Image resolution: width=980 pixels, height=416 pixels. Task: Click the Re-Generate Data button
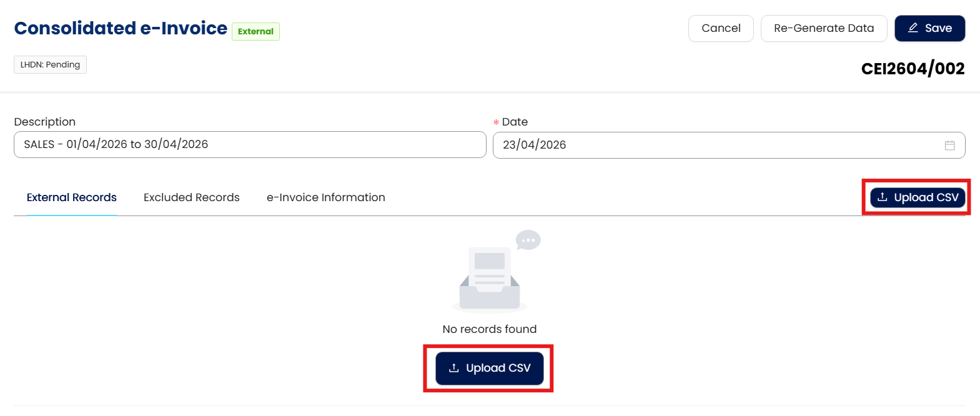click(x=823, y=28)
